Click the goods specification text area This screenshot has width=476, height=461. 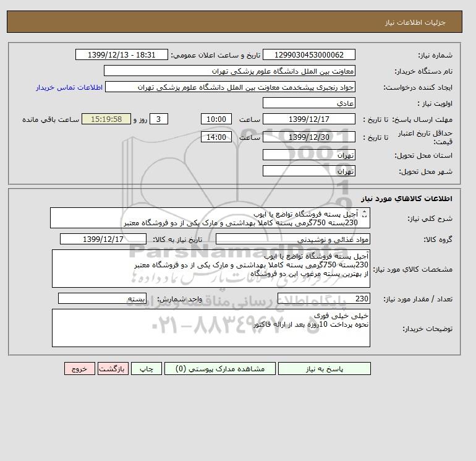click(x=211, y=269)
